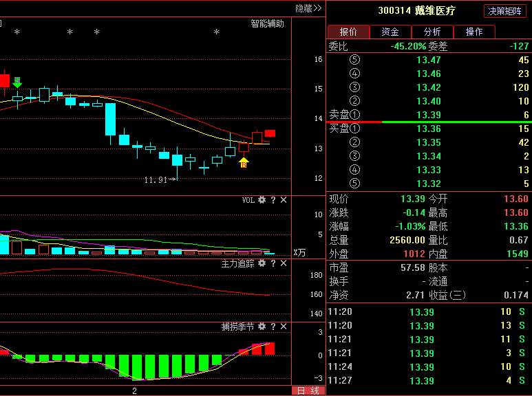Close the 主力追踪 indicator panel
532x396 pixels.
tap(284, 263)
